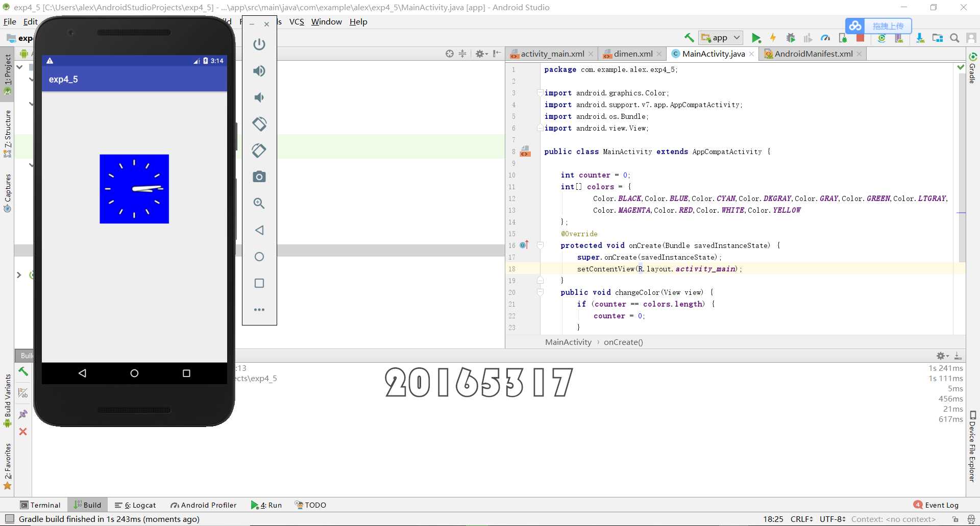Click CRLF line separator in status bar
980x526 pixels.
(x=801, y=519)
